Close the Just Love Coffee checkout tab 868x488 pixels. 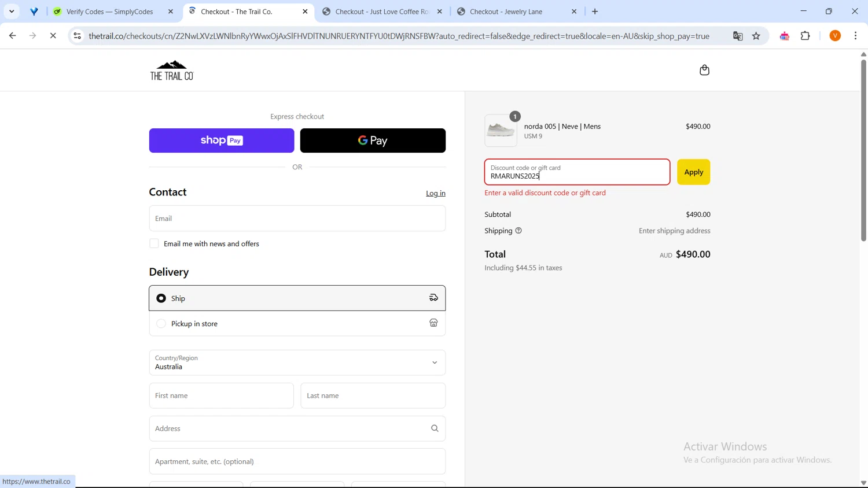(x=440, y=12)
